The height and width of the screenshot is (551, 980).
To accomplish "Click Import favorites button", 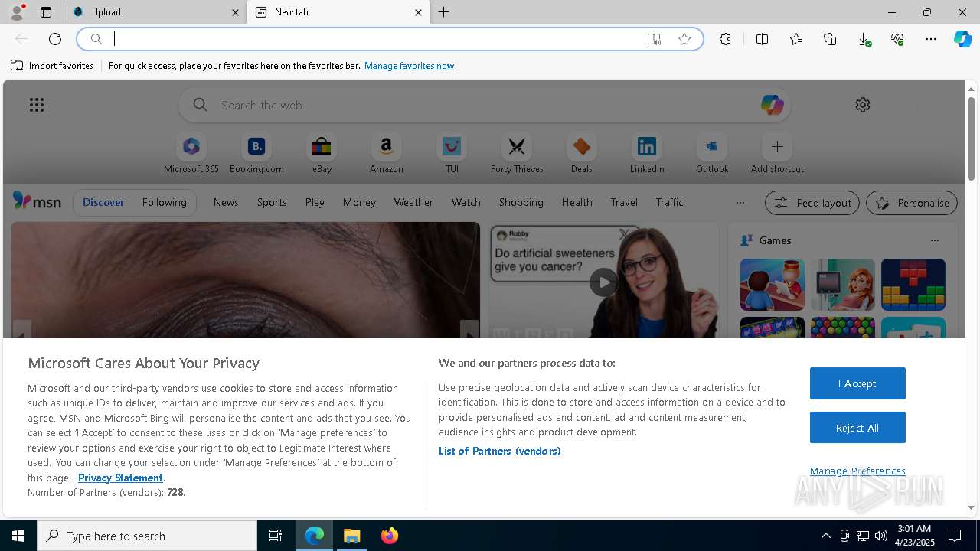I will coord(52,66).
